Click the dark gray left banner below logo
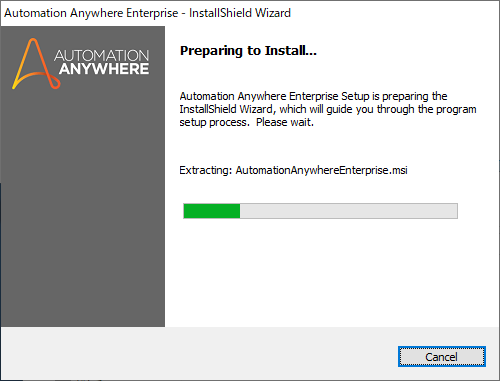 [83, 207]
